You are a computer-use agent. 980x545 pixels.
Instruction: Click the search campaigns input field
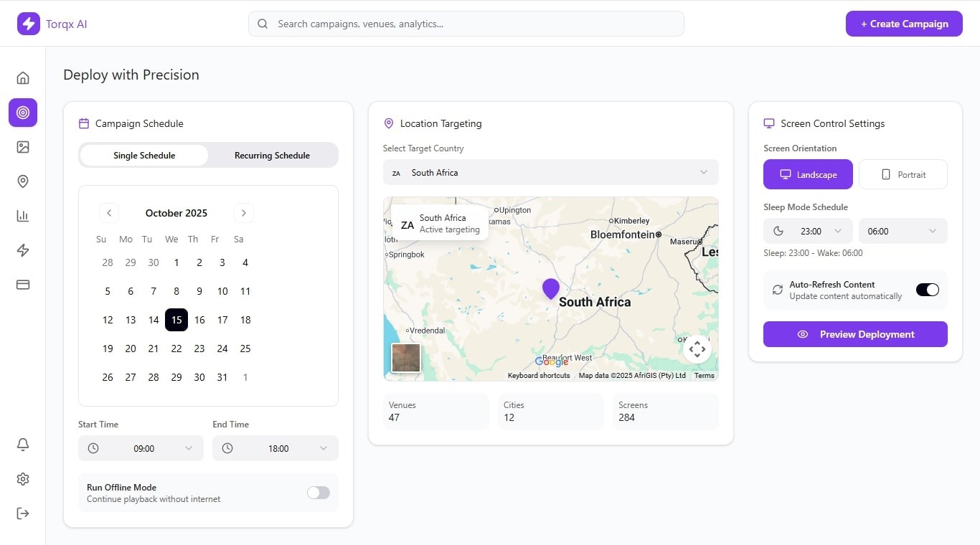tap(466, 24)
